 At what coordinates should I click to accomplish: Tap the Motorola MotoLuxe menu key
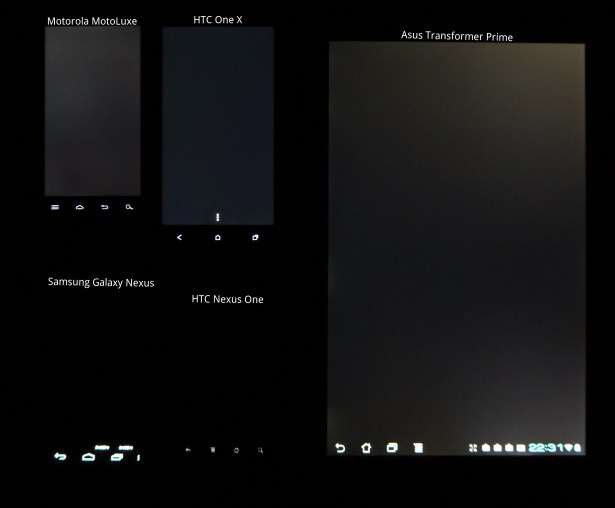[x=55, y=207]
